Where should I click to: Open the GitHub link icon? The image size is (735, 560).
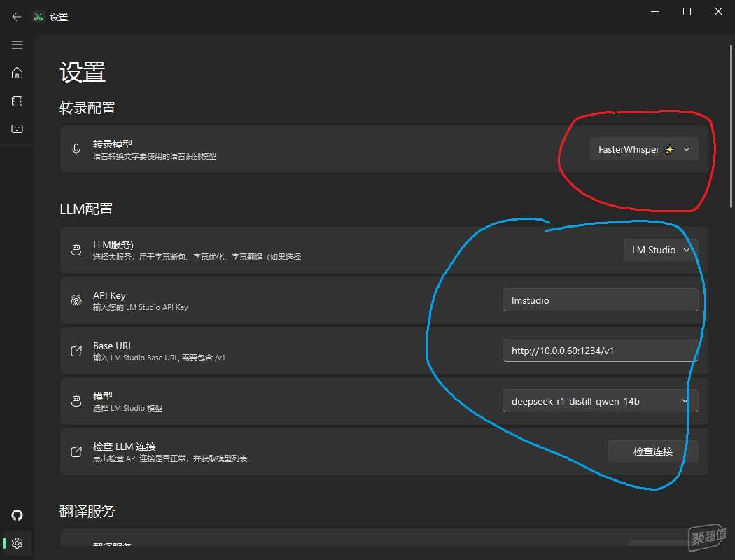[17, 515]
